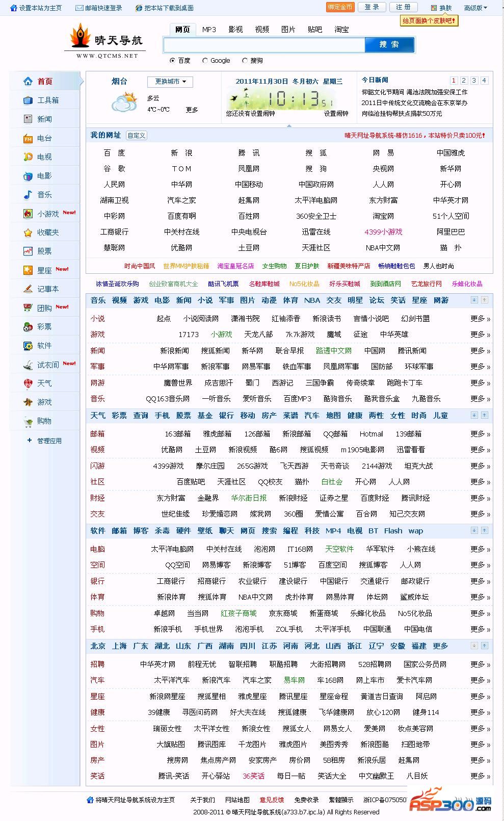Select the 百度 search engine radio button
The width and height of the screenshot is (504, 821).
point(172,60)
